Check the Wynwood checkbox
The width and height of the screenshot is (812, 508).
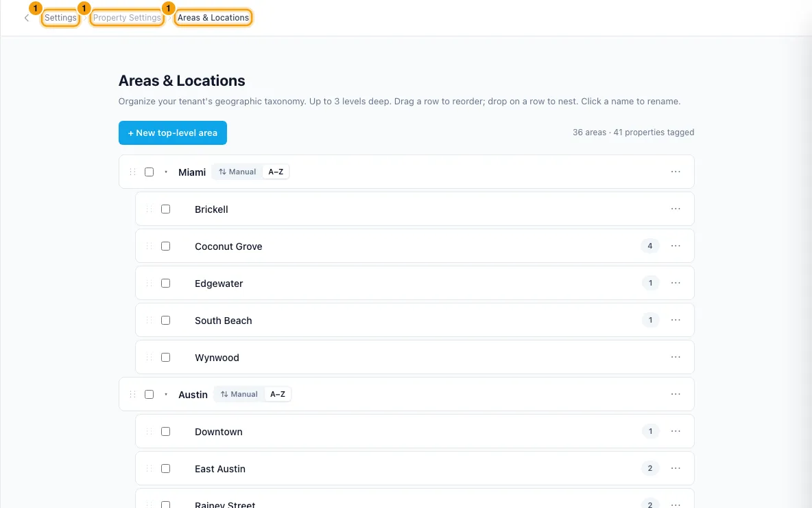[166, 357]
